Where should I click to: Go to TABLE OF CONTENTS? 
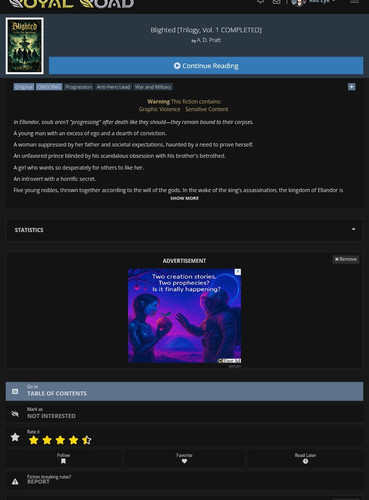click(x=184, y=391)
